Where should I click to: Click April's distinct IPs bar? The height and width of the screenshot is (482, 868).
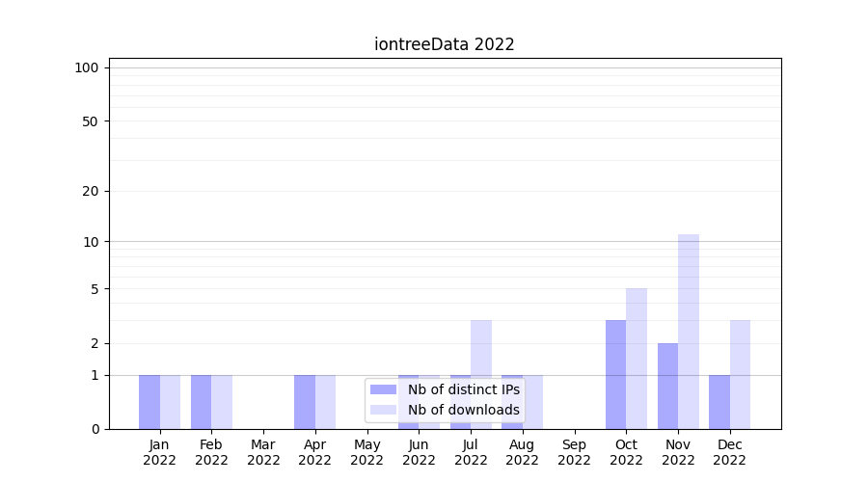pyautogui.click(x=305, y=401)
